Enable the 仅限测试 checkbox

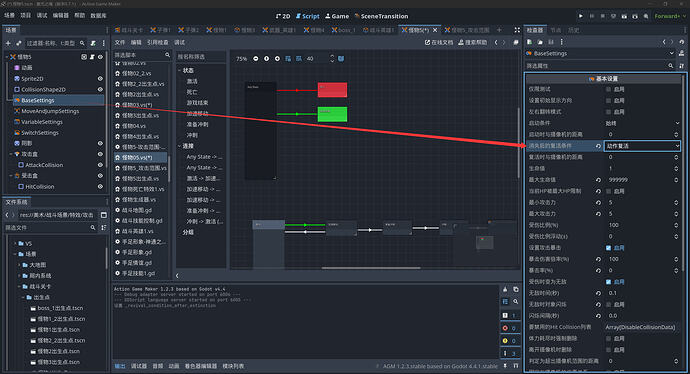[608, 89]
